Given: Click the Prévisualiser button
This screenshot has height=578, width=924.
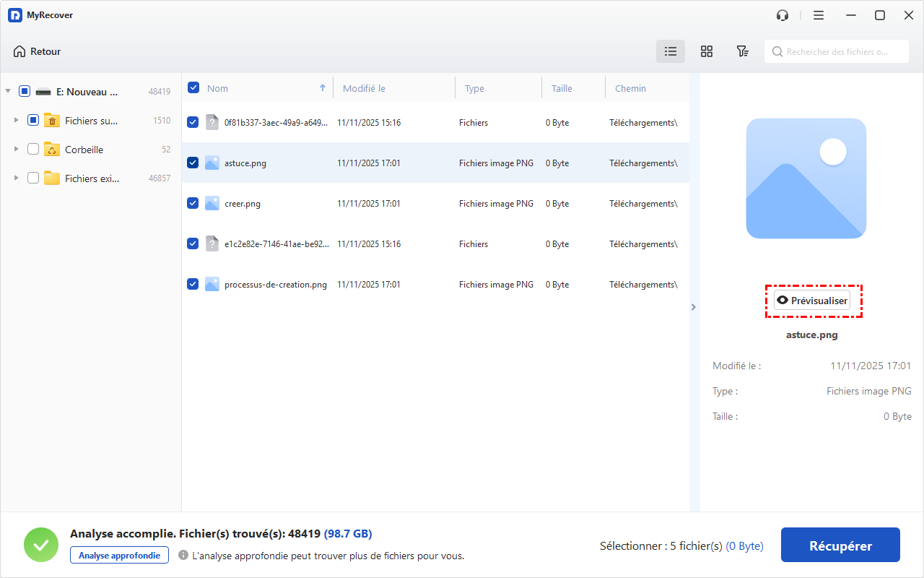Looking at the screenshot, I should [x=812, y=301].
